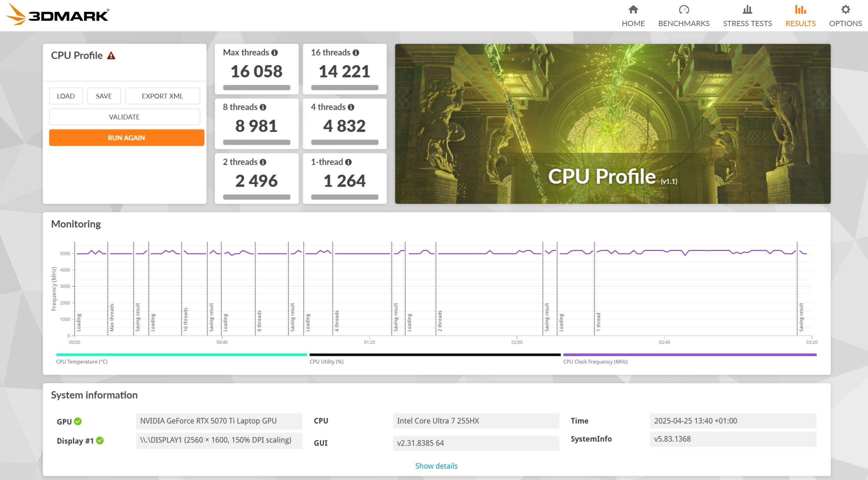Image resolution: width=868 pixels, height=480 pixels.
Task: Click the red warning triangle by CPU Profile
Action: coord(111,56)
